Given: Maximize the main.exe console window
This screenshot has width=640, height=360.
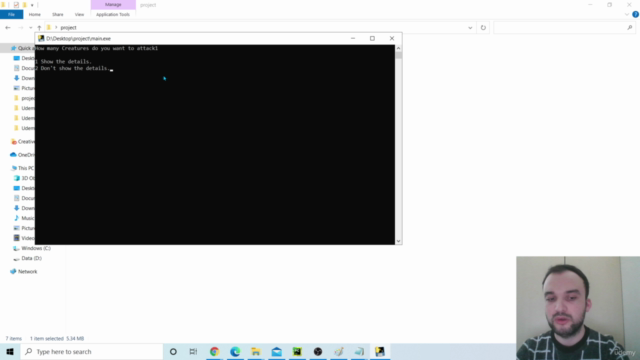Looking at the screenshot, I should coord(372,38).
